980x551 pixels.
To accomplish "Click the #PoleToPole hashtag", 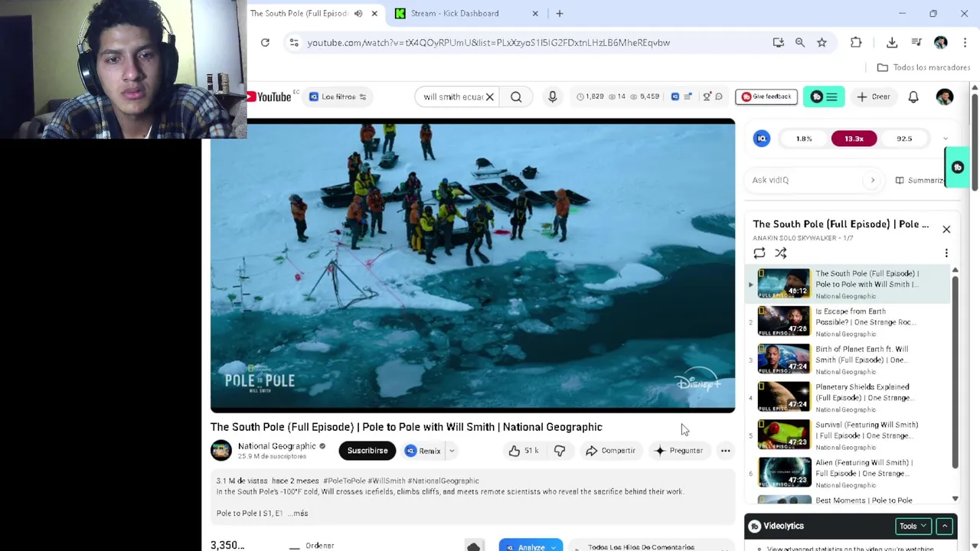I will pyautogui.click(x=344, y=481).
